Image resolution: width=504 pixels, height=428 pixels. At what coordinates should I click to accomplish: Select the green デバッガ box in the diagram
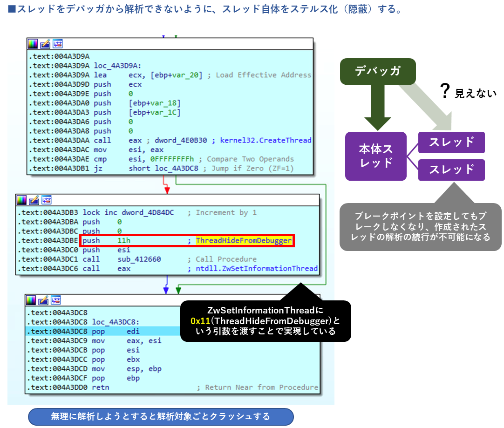(x=378, y=71)
